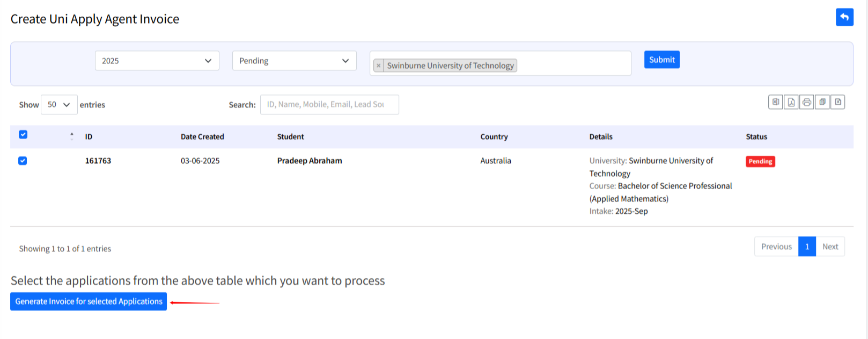Click the blue back arrow button
Screen dimensions: 868x339
click(844, 17)
